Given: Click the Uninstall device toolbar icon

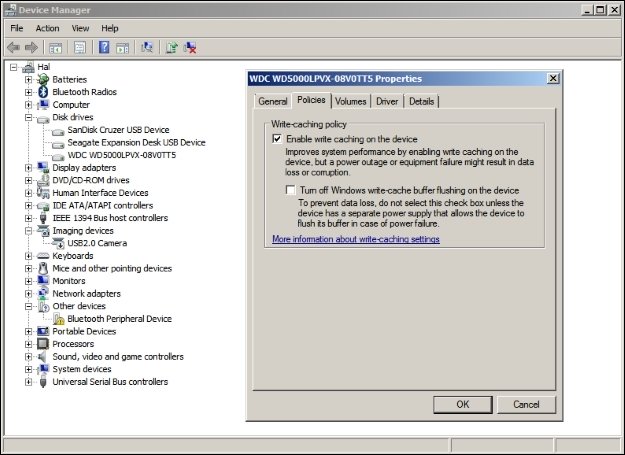Looking at the screenshot, I should tap(190, 48).
